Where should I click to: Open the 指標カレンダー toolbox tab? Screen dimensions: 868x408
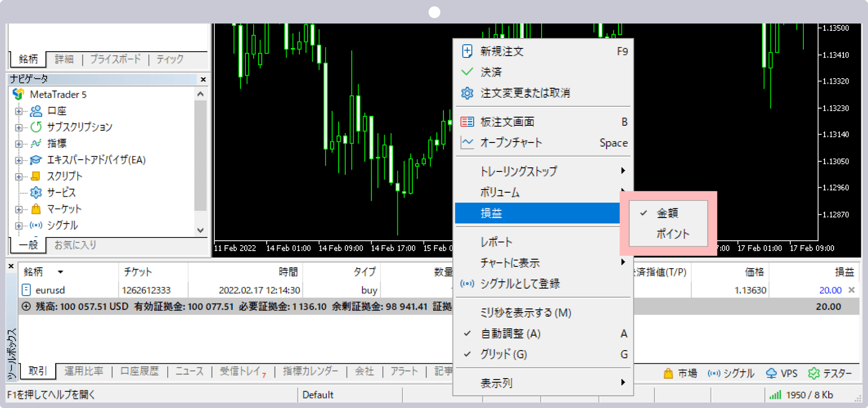311,371
